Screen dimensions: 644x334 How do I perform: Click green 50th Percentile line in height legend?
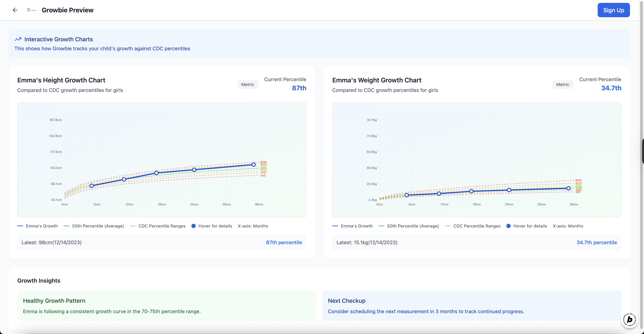tap(66, 226)
